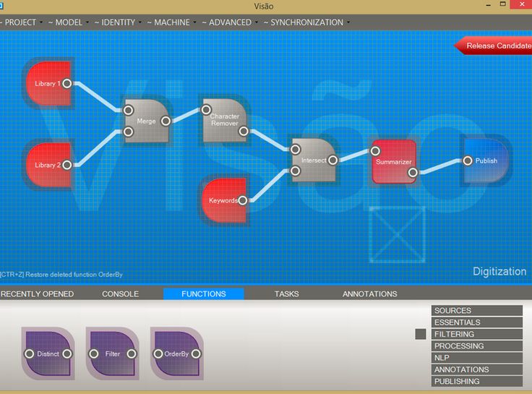This screenshot has width=532, height=394.
Task: Click Summarizer output port
Action: point(413,172)
